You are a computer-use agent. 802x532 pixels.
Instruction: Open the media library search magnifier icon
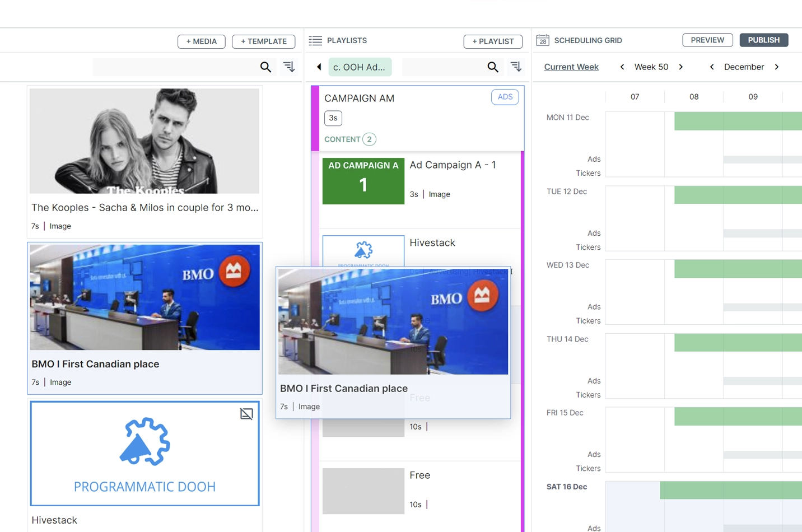coord(265,67)
